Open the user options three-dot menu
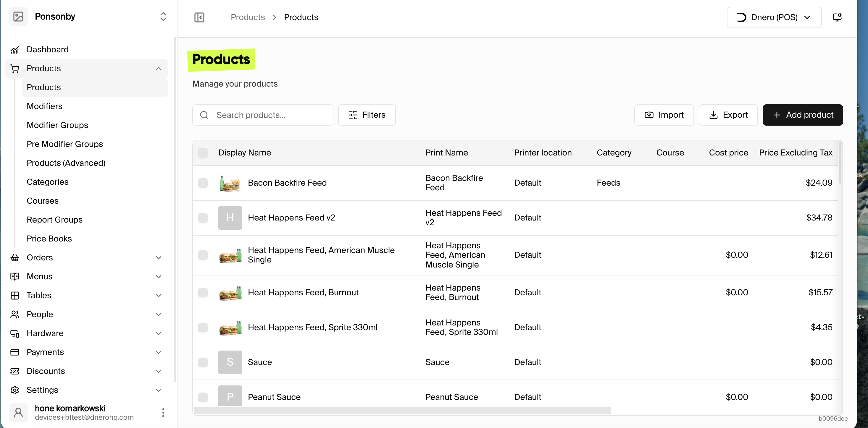Image resolution: width=868 pixels, height=428 pixels. (163, 413)
